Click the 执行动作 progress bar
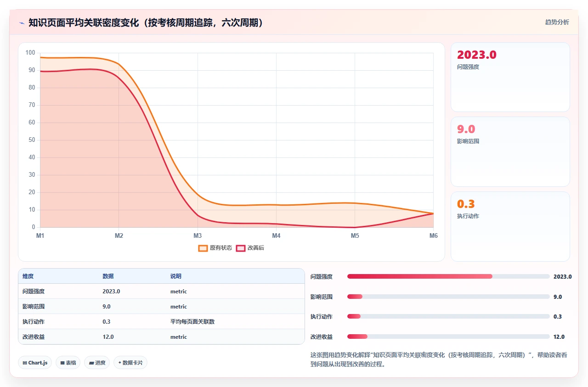This screenshot has width=588, height=387. (448, 316)
